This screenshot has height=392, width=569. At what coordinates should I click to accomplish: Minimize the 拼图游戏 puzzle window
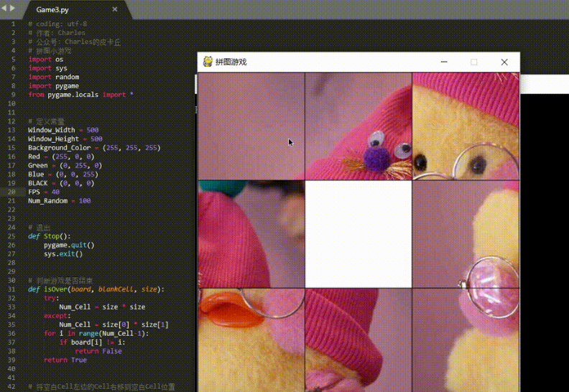tap(444, 62)
